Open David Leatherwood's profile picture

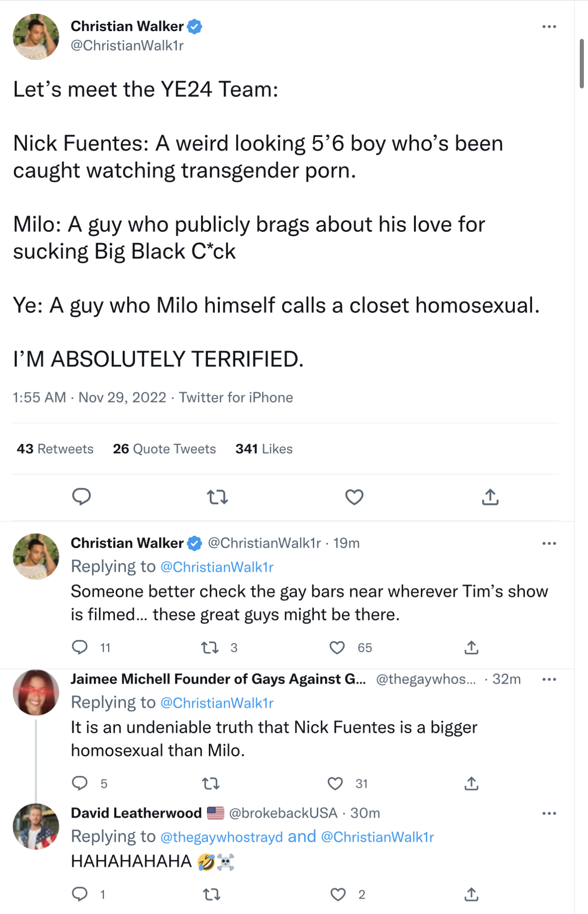point(36,827)
